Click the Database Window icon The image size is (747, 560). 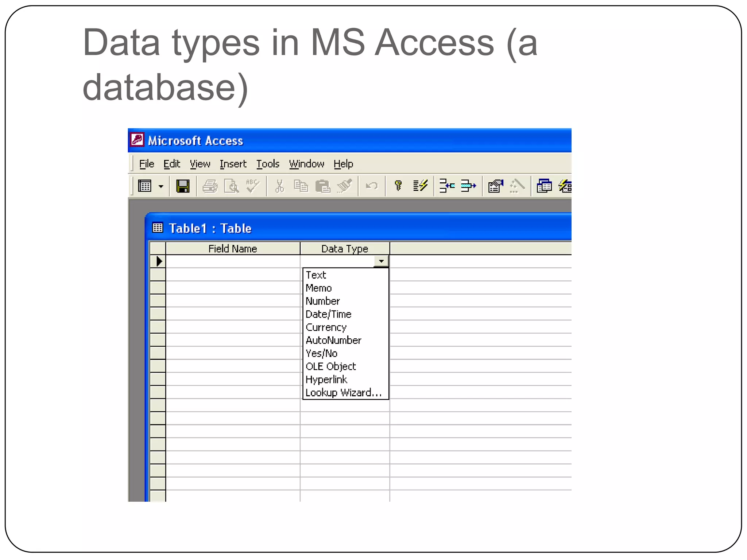544,186
